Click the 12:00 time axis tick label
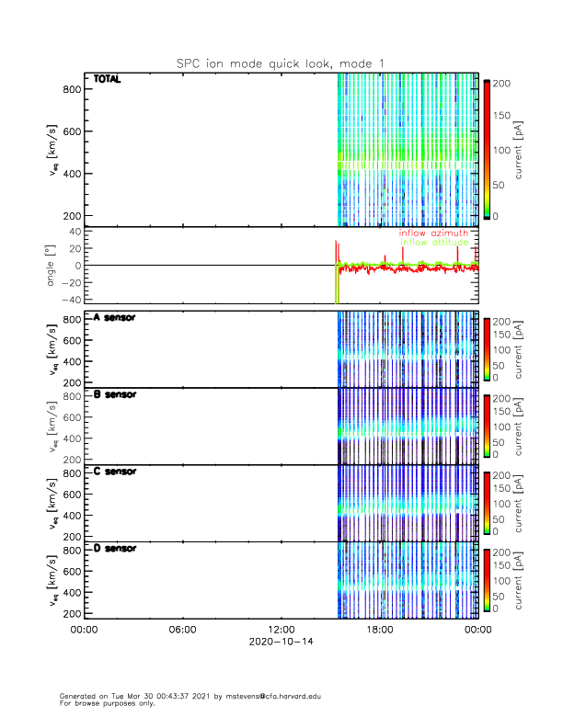 tap(281, 630)
